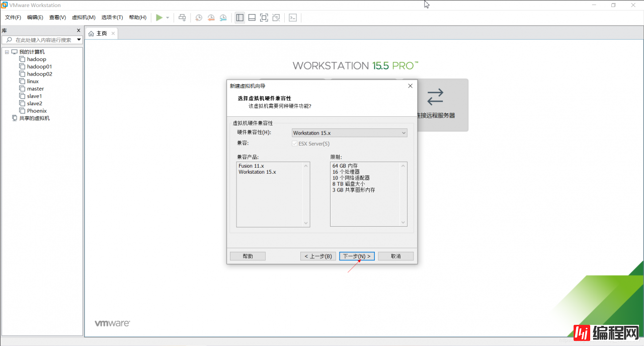This screenshot has height=346, width=644.
Task: Select slave1 in the library tree
Action: (34, 96)
